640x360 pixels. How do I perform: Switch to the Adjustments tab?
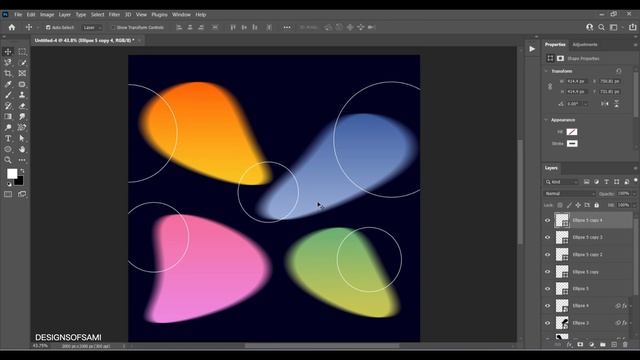(584, 44)
